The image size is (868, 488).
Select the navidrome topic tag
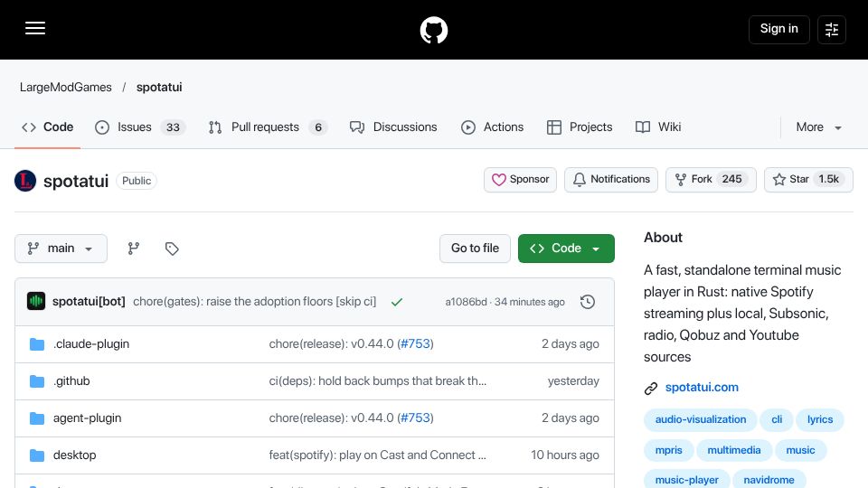coord(769,479)
